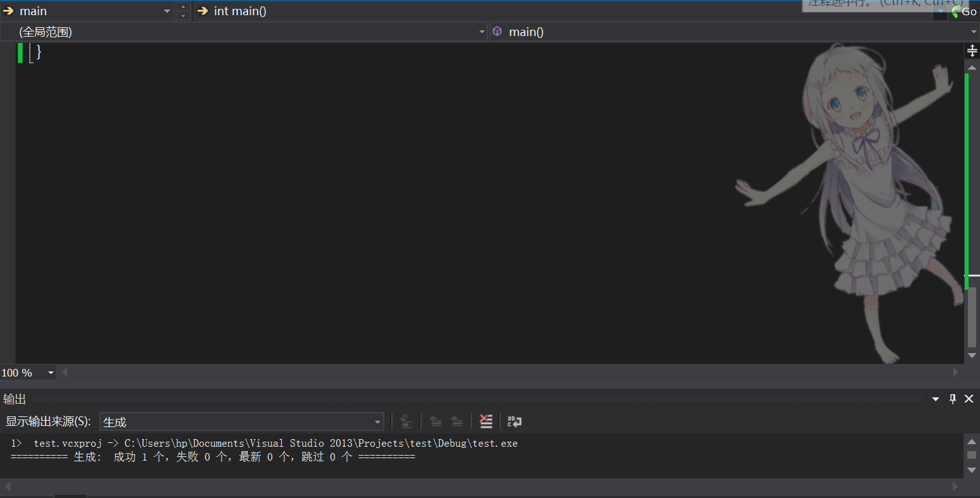
Task: Click the editor vertical scrollbar thumb
Action: point(972,316)
